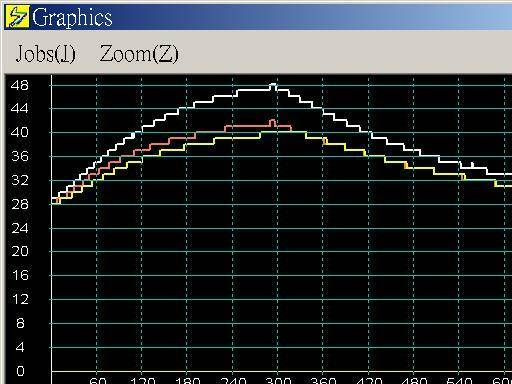Click the 0 label on the vertical axis
The width and height of the screenshot is (512, 384).
(x=20, y=371)
